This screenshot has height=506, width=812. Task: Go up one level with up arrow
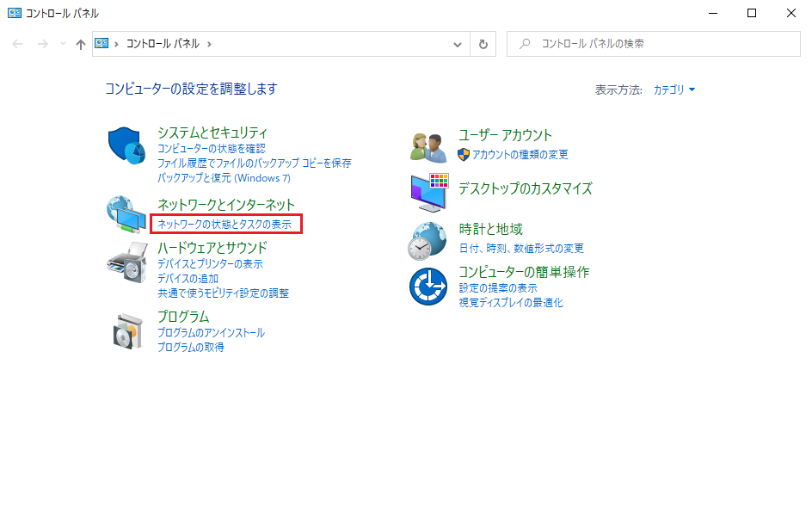point(81,44)
